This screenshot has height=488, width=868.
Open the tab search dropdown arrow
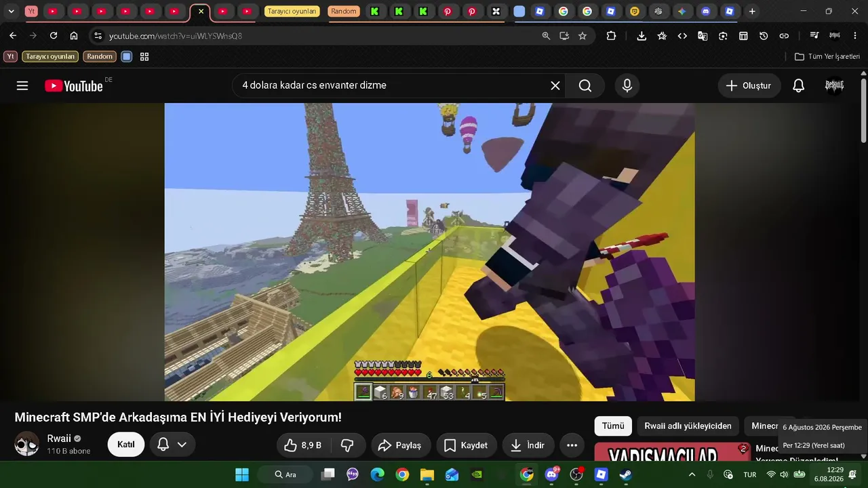tap(11, 12)
